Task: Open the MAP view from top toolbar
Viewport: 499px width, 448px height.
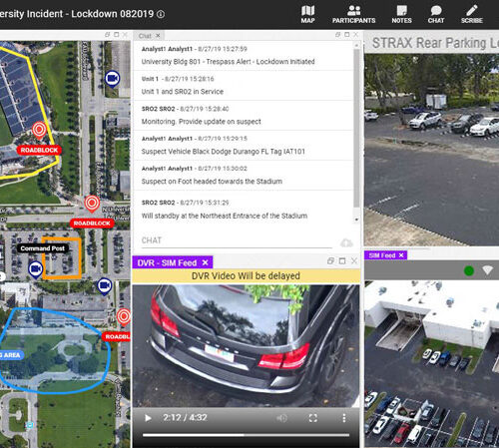Action: (307, 14)
